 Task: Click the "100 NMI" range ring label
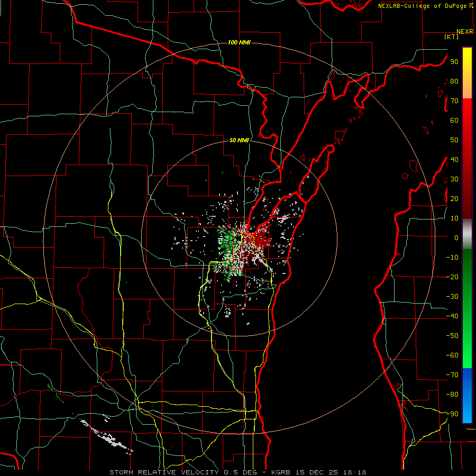[239, 42]
